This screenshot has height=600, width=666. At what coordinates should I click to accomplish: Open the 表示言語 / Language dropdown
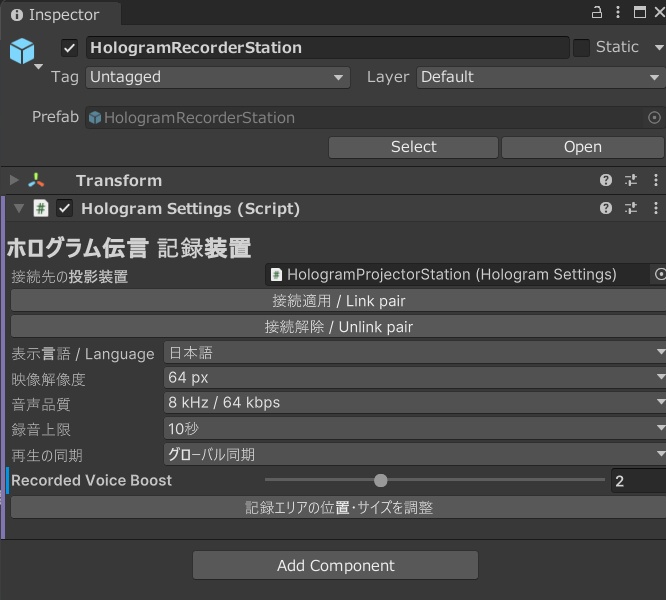415,352
